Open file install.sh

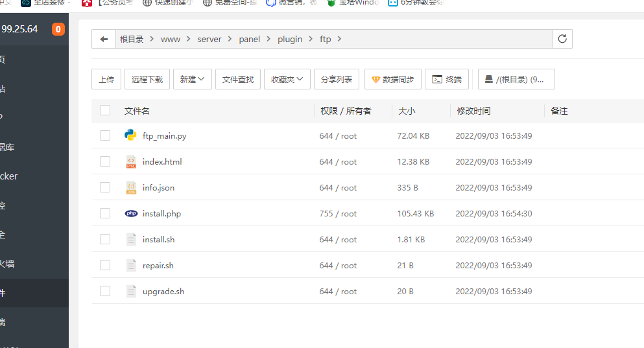point(158,239)
